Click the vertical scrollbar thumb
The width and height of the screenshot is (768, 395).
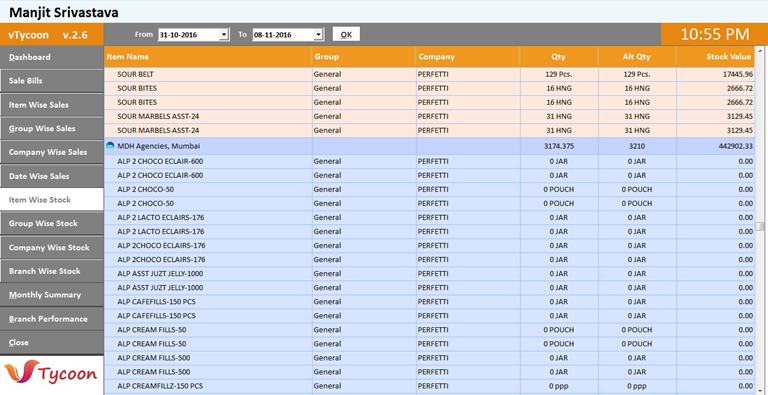(x=760, y=226)
